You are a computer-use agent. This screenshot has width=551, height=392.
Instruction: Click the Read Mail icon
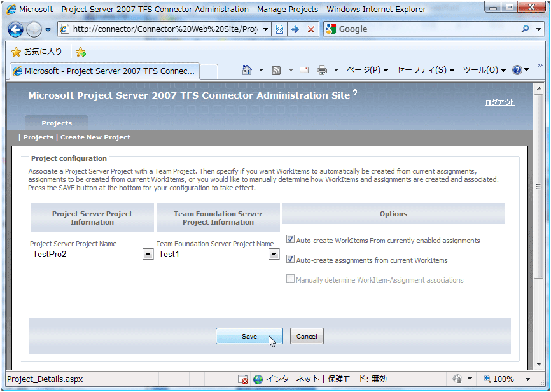[x=304, y=70]
